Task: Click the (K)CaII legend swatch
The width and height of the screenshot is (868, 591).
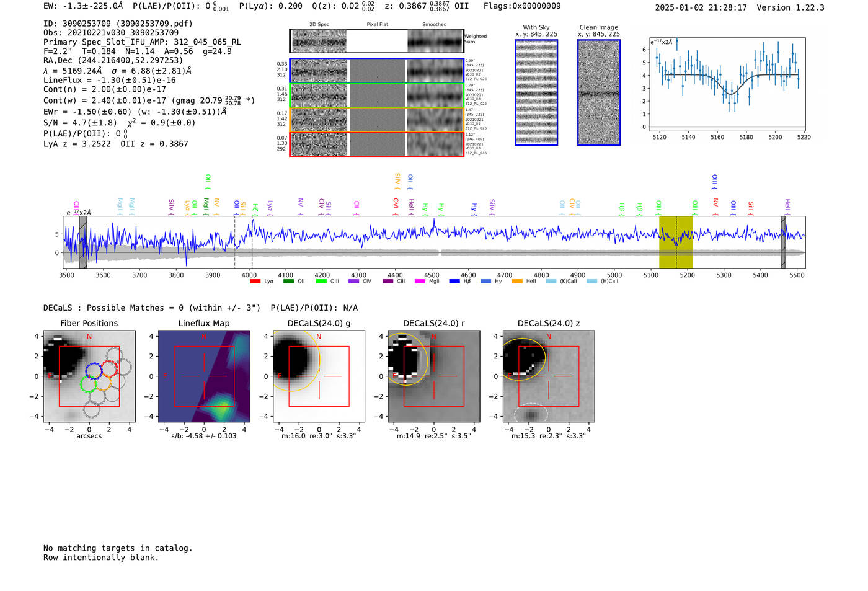Action: 551,282
